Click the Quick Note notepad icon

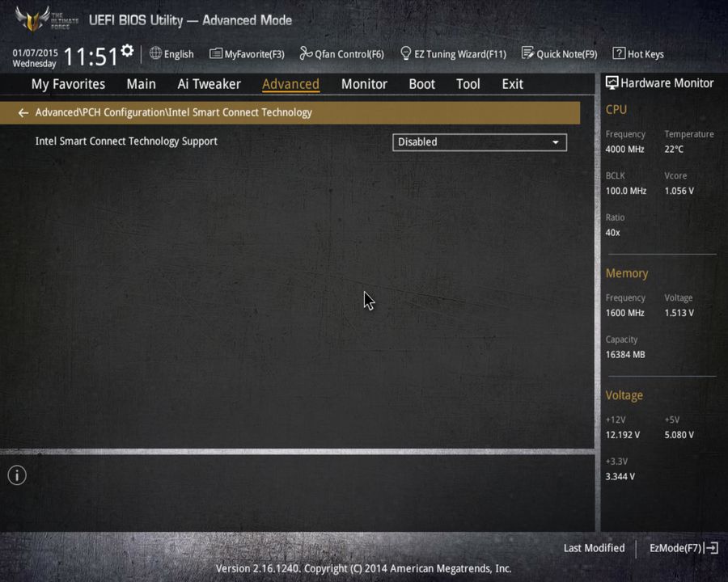pos(527,53)
